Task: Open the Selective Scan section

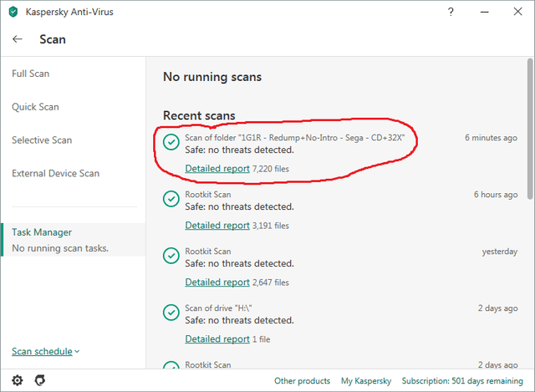Action: (42, 140)
